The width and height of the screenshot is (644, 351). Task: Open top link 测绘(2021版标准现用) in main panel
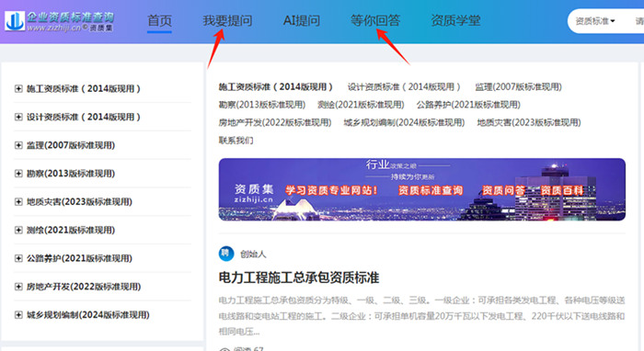point(361,105)
